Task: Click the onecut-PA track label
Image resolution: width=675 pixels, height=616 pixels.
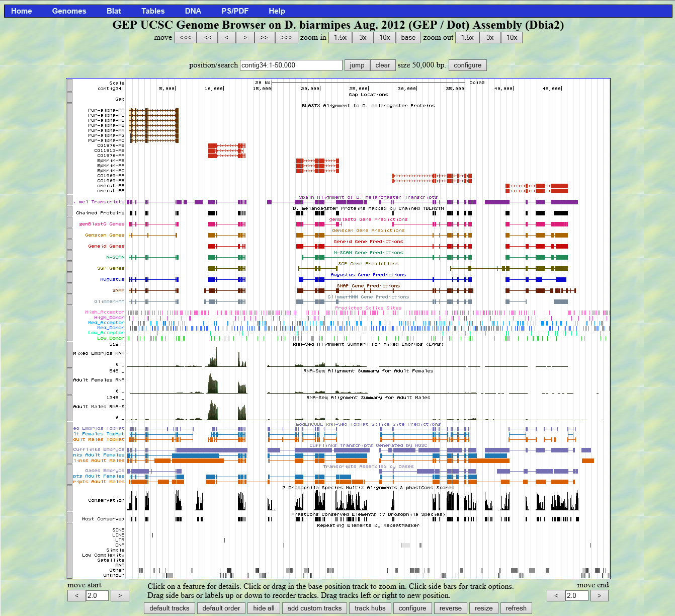Action: pyautogui.click(x=111, y=191)
